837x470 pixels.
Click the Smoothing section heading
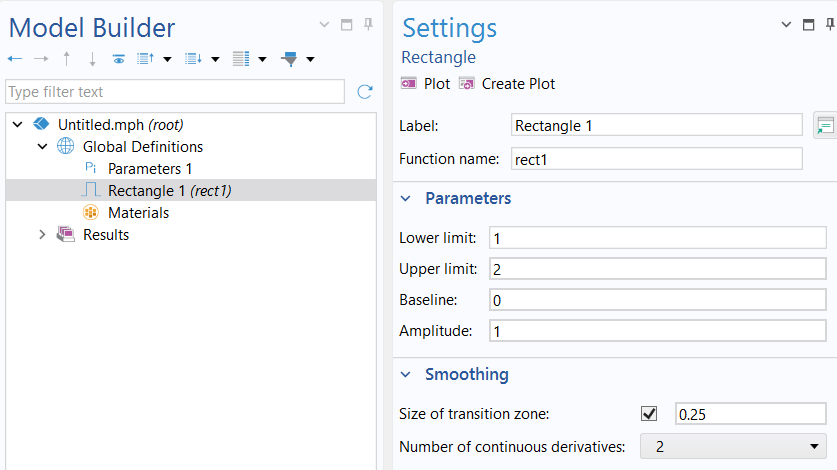pos(467,374)
